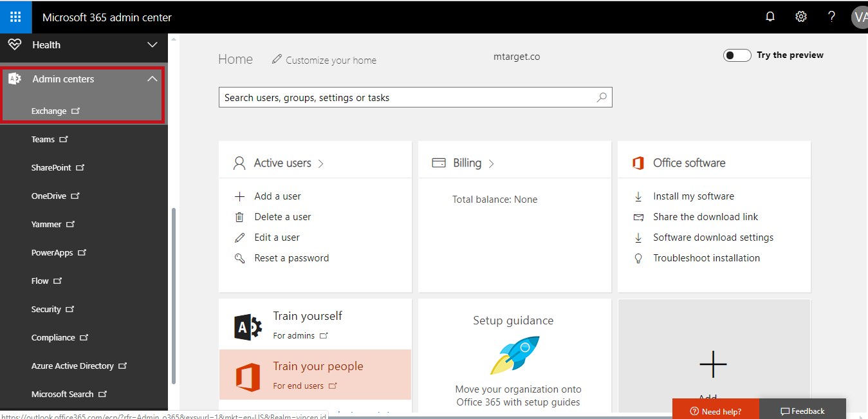
Task: Click the download icon beside Install my software
Action: click(x=638, y=196)
